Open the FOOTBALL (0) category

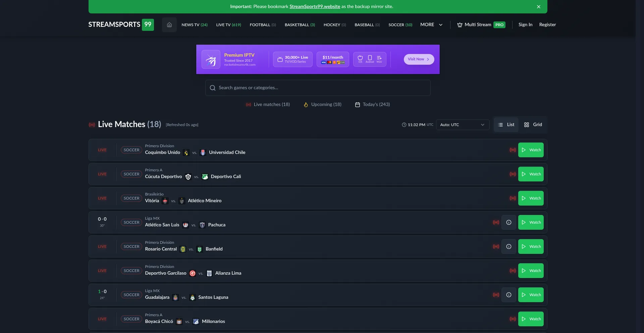pos(263,25)
